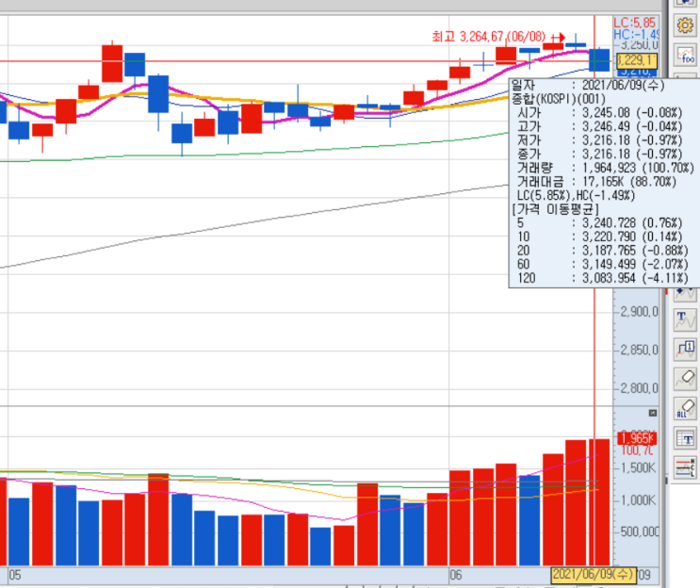
Task: Click the 06 month label on time axis
Action: pos(456,575)
